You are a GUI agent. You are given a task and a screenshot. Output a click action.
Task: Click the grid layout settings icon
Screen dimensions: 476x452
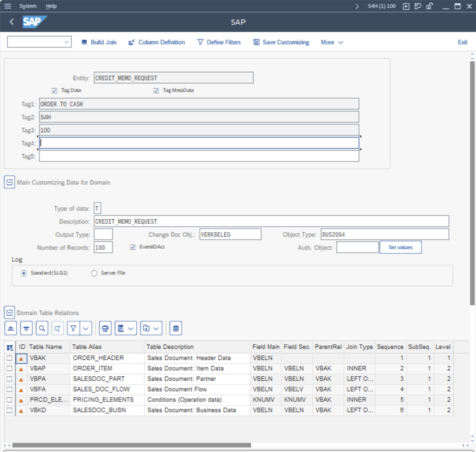point(176,328)
